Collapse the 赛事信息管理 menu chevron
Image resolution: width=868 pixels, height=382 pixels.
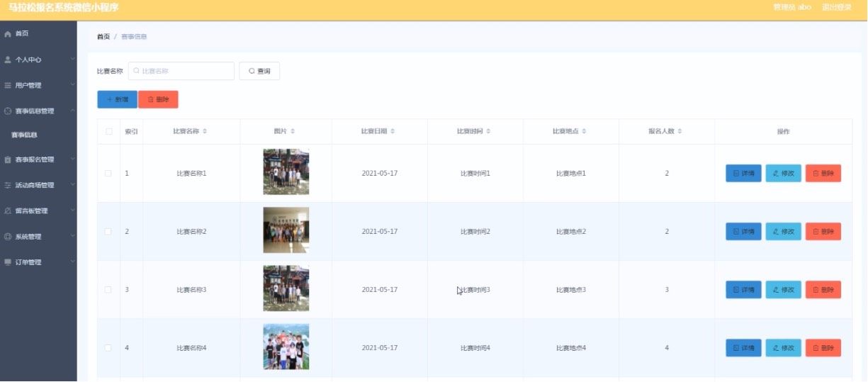72,111
